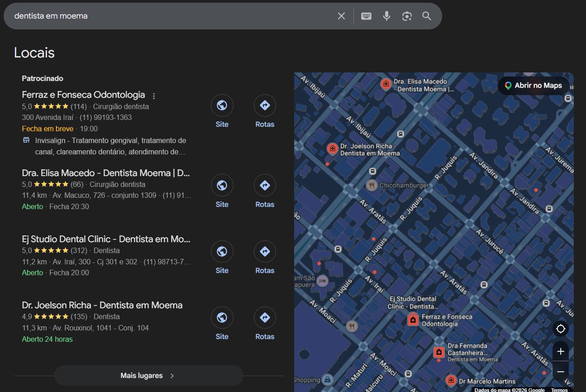Zoom out the map with the minus button
The width and height of the screenshot is (586, 392).
point(561,372)
